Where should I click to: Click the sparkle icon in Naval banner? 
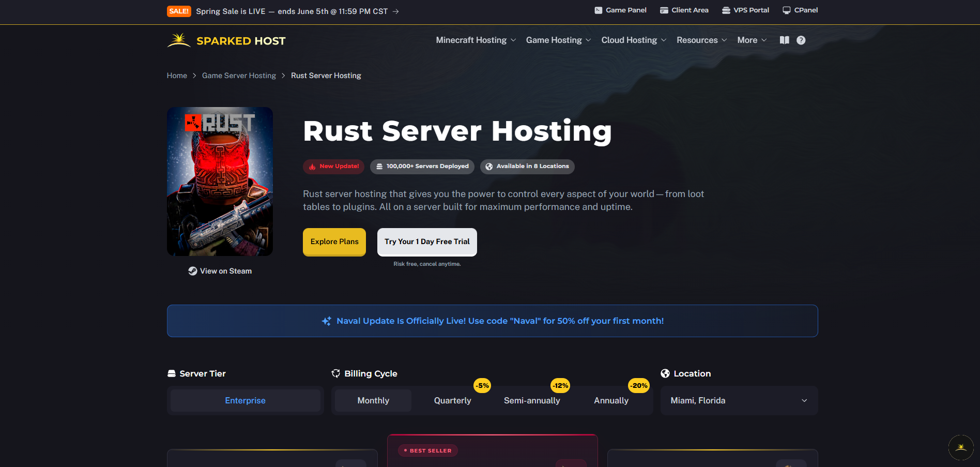327,321
